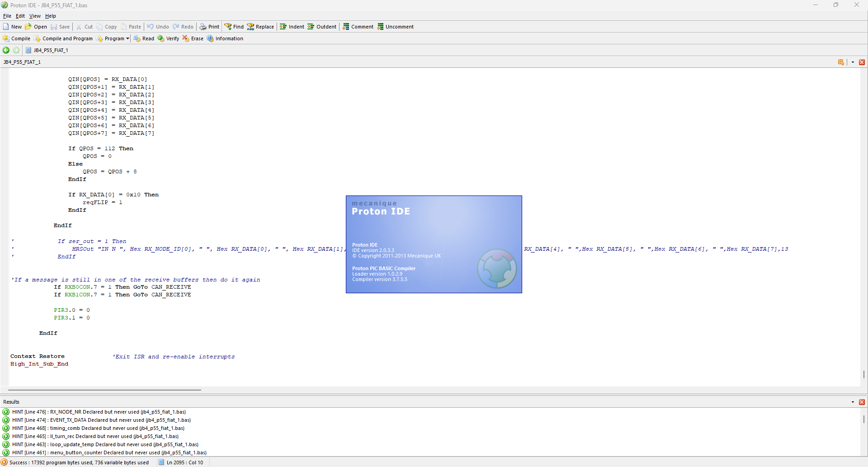Place cursor on 'If QPOS = 112 Then'

tap(101, 148)
